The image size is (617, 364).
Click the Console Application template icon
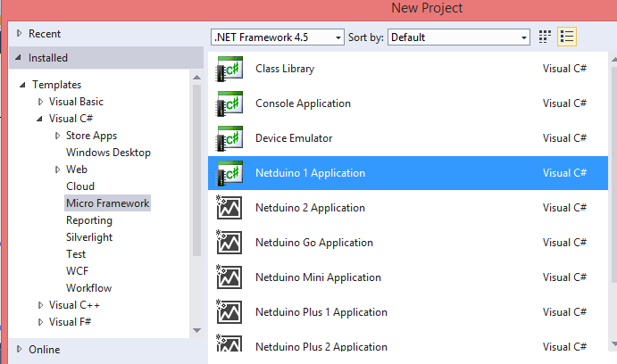(x=229, y=103)
